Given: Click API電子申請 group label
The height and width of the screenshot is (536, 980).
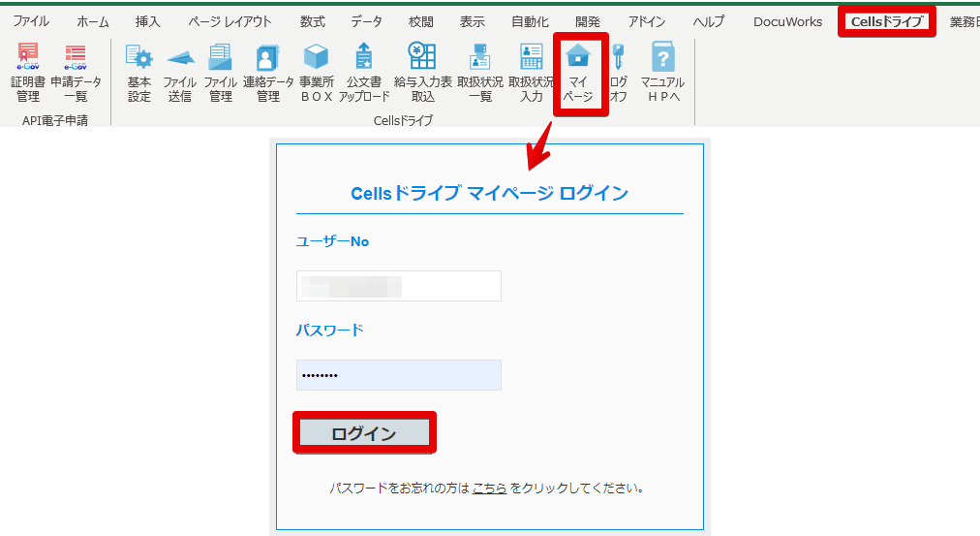Looking at the screenshot, I should coord(55,120).
